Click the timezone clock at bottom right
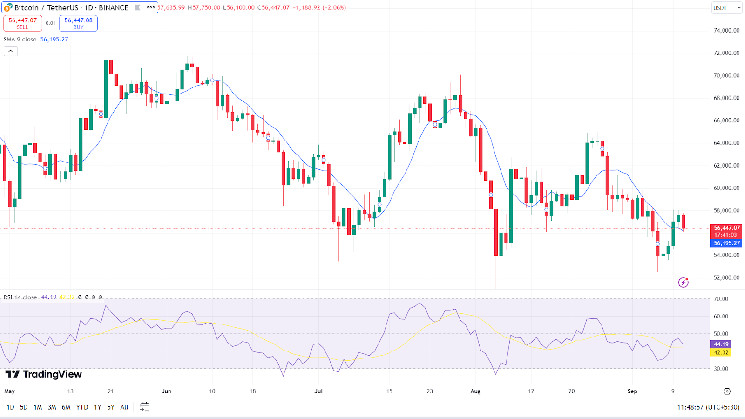The image size is (745, 419). (708, 407)
